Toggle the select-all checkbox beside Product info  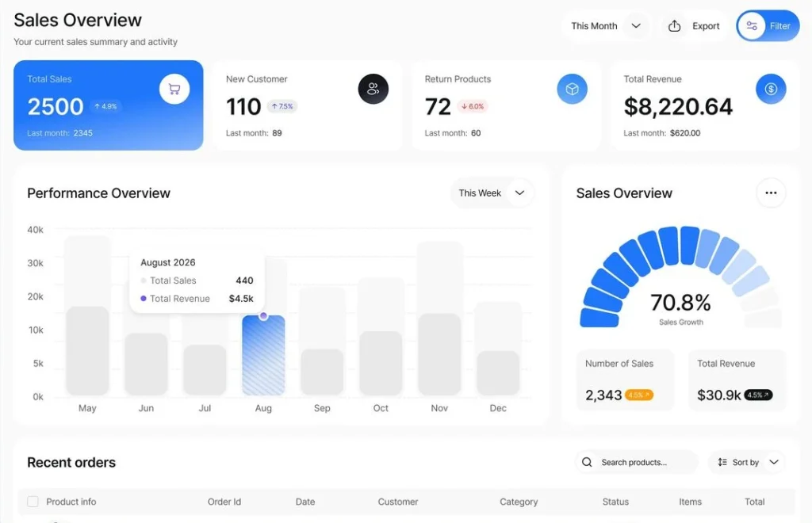coord(33,502)
